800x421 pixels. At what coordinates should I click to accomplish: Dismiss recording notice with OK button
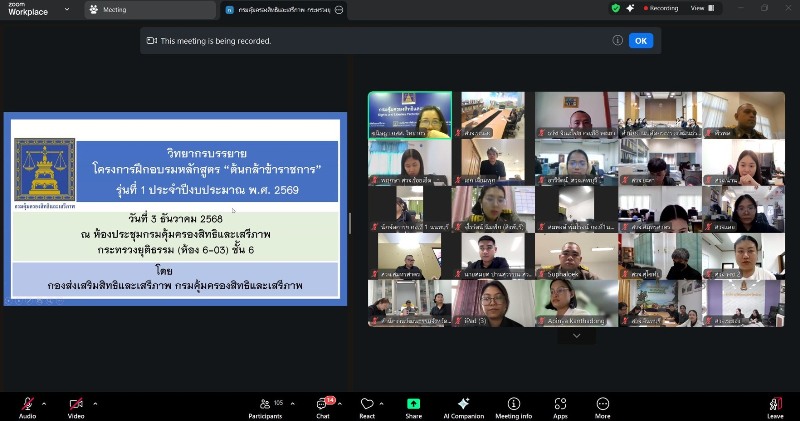pyautogui.click(x=641, y=40)
